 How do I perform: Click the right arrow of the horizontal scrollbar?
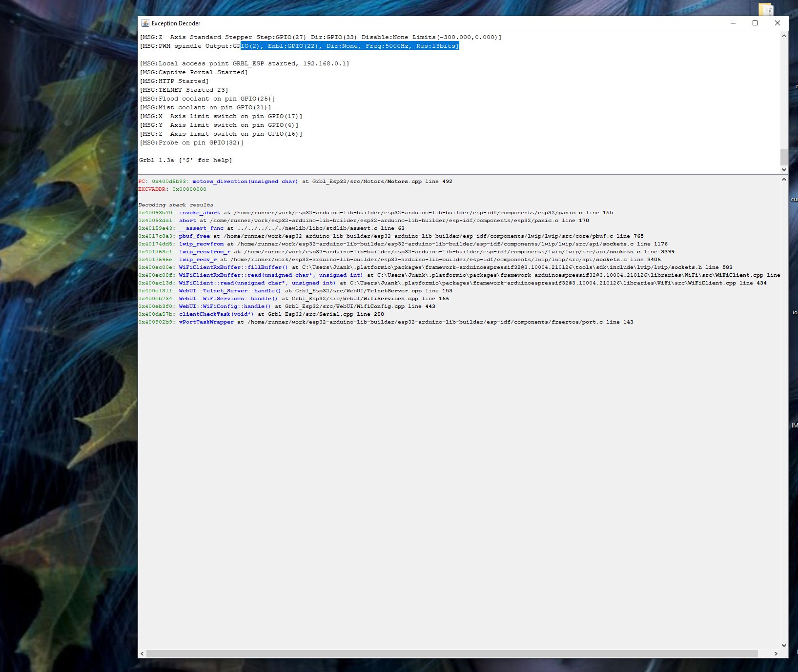[x=777, y=653]
